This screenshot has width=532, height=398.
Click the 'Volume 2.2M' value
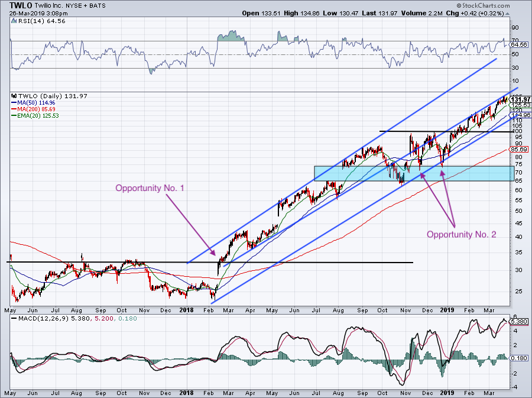tap(421, 13)
